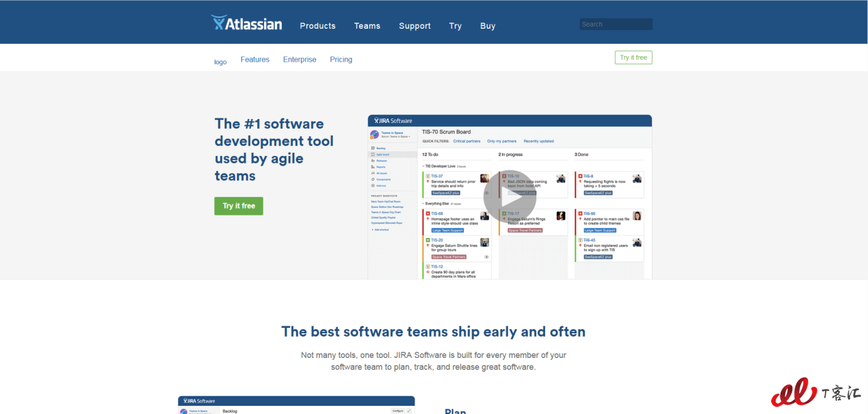Click the assignee avatar on the TIS-37 card
Screen dimensions: 868x414
(485, 179)
